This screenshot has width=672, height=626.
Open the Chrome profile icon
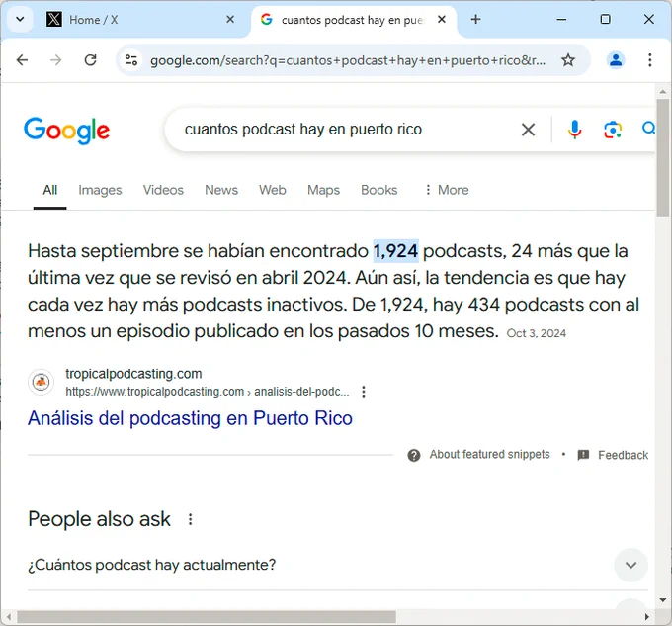click(x=616, y=60)
